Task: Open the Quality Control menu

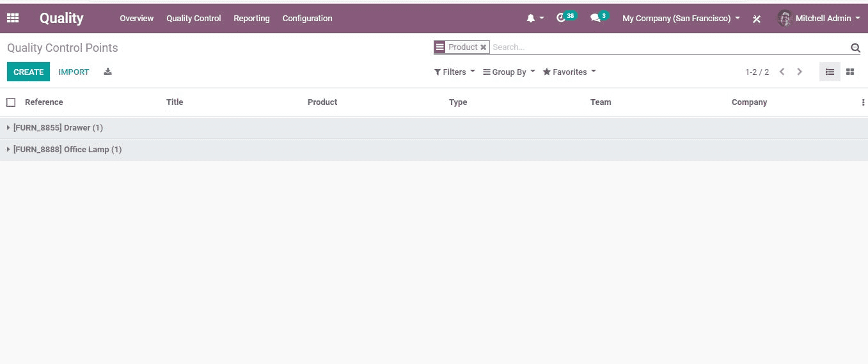Action: click(193, 19)
